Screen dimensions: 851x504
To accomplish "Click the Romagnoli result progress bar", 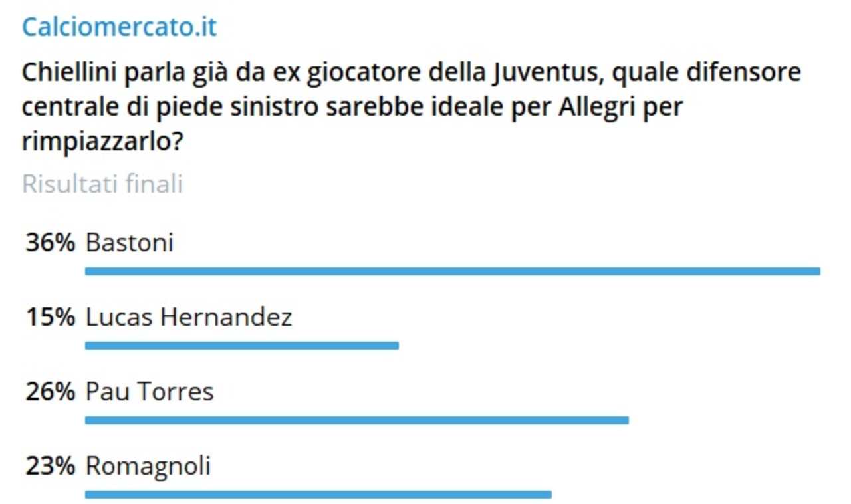I will 318,495.
